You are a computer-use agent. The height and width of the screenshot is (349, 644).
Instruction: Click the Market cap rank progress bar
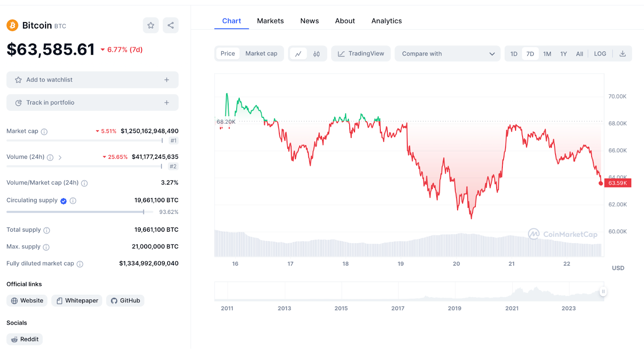point(85,140)
